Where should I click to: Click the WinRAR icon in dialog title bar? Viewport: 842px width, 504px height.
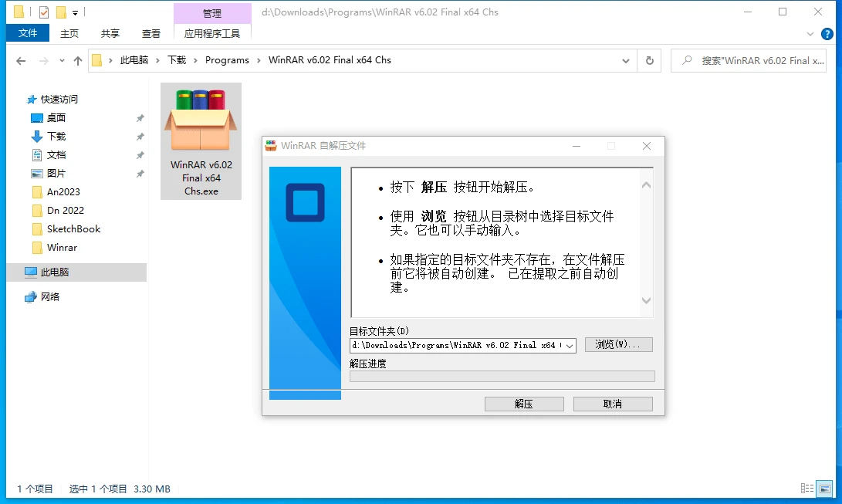coord(271,145)
